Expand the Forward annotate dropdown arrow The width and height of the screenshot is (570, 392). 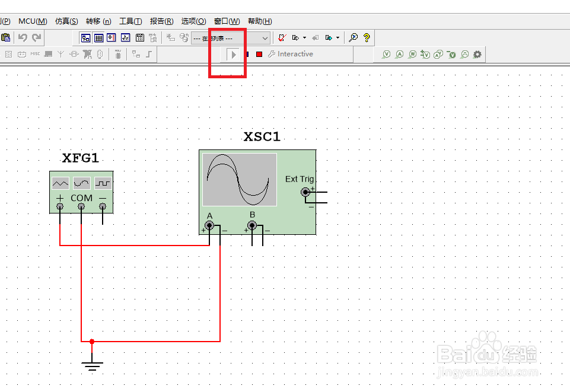click(337, 38)
